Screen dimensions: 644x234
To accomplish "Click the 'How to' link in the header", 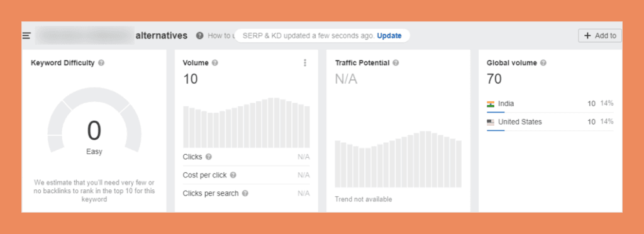I will (221, 36).
